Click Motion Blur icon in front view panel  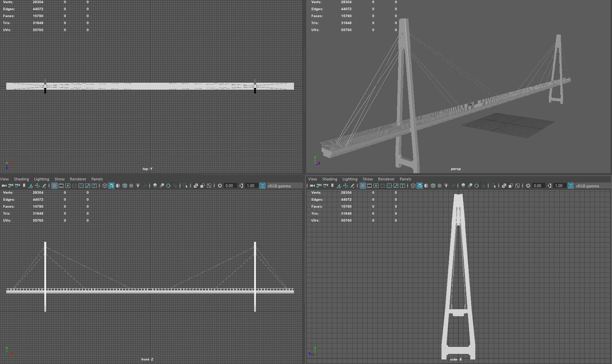162,186
